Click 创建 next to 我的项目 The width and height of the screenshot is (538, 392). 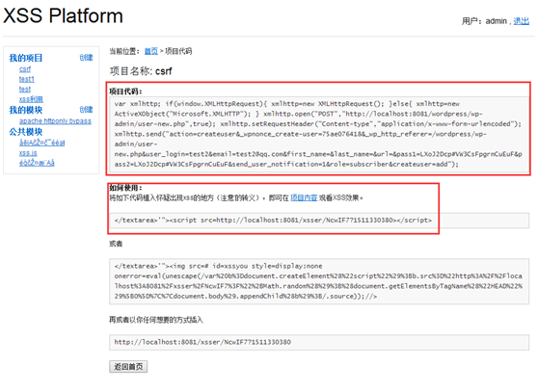click(x=86, y=58)
